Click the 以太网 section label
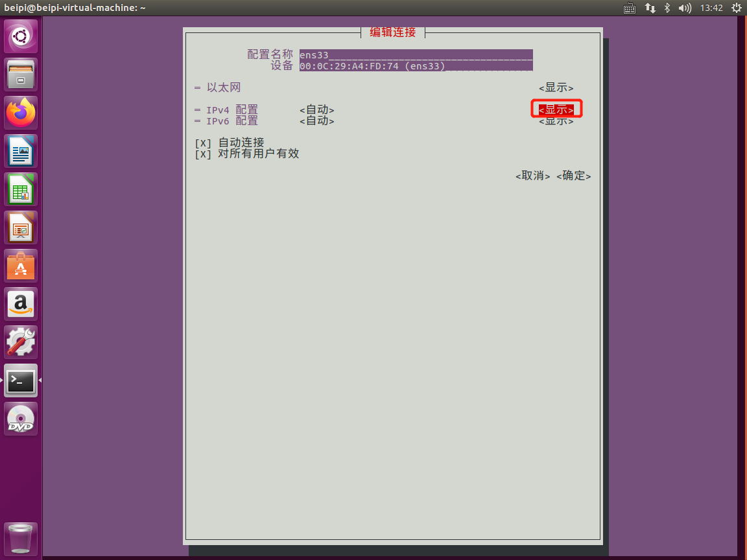 (224, 87)
